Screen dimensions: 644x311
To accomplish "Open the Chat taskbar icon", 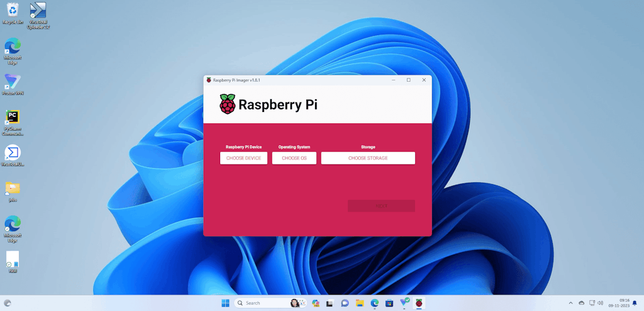I will click(345, 303).
